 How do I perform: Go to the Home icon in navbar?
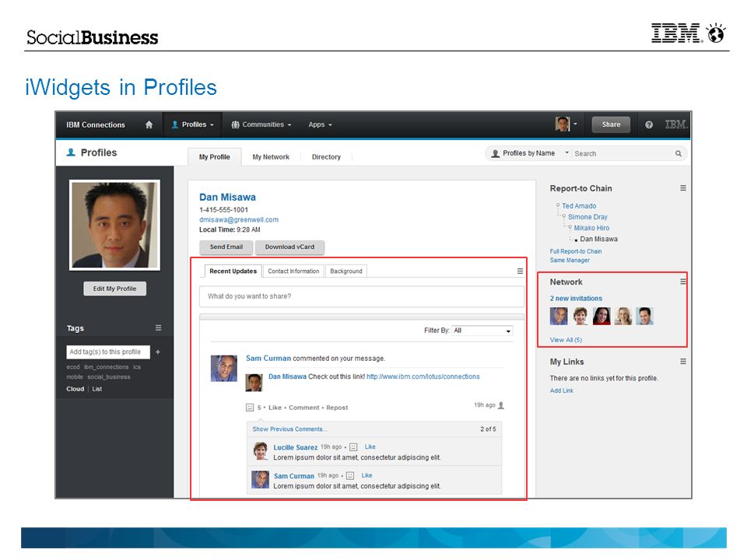point(149,124)
